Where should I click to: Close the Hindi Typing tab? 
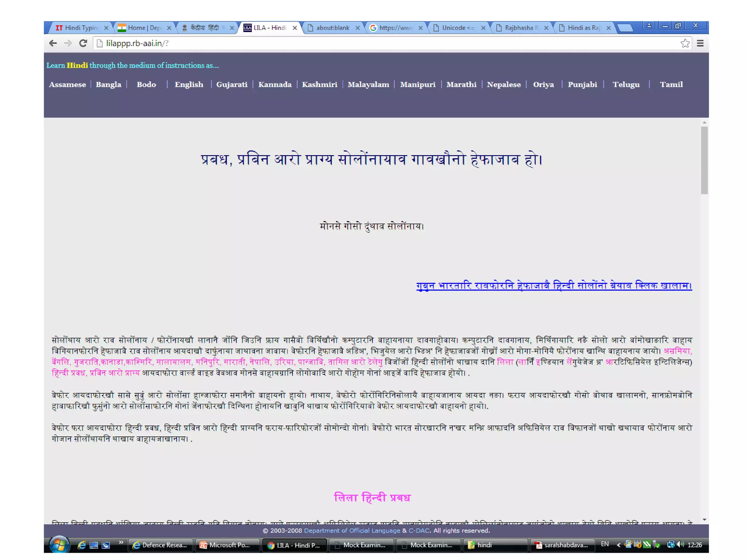click(106, 28)
